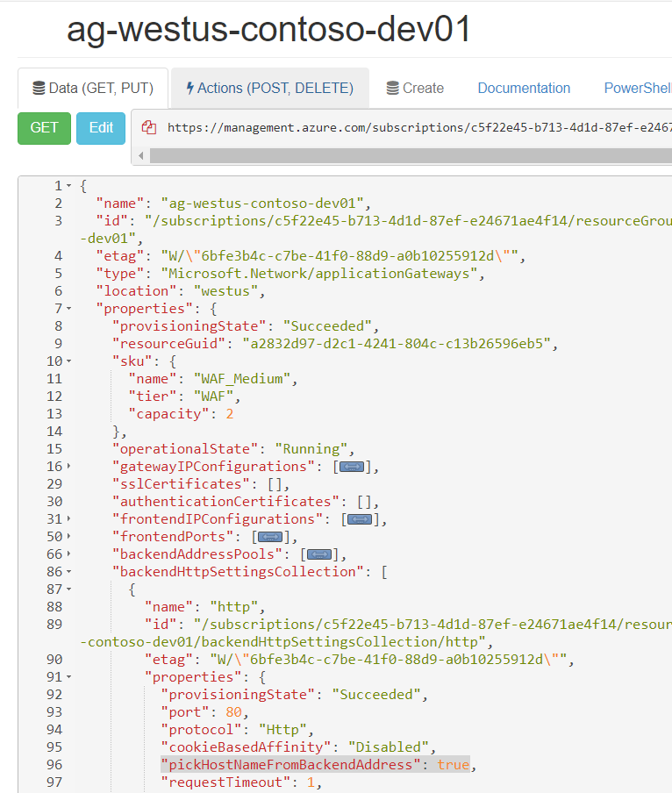This screenshot has height=793, width=672.
Task: Expand gatewayIPConfigurations fold arrow at line 16
Action: 68,467
